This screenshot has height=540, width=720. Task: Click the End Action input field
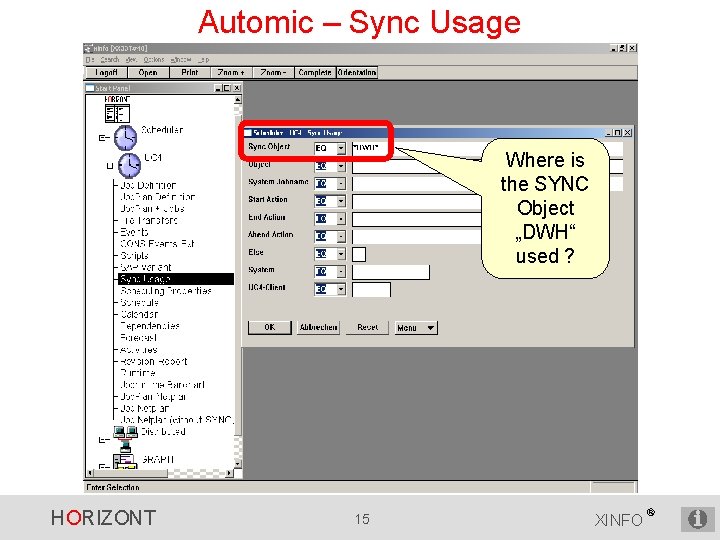[417, 219]
